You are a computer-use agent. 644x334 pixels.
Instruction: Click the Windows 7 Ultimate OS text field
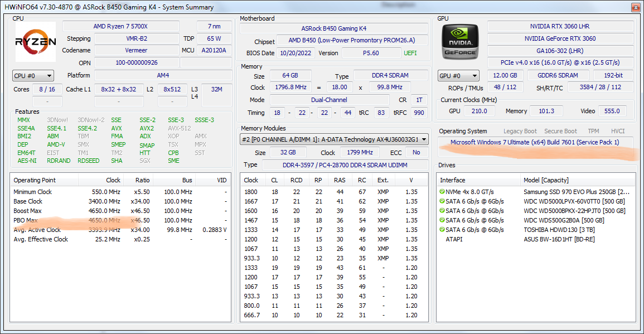[x=535, y=142]
